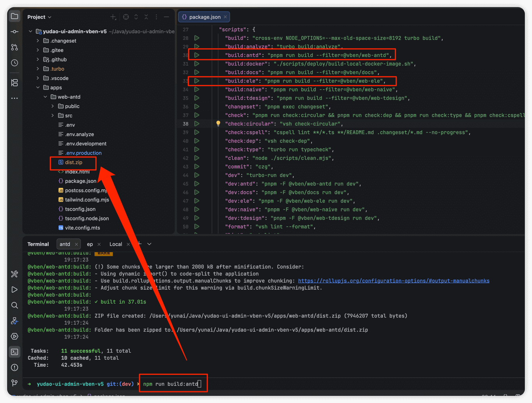Run the dev:antd script gutter icon
The image size is (532, 403).
pyautogui.click(x=197, y=184)
